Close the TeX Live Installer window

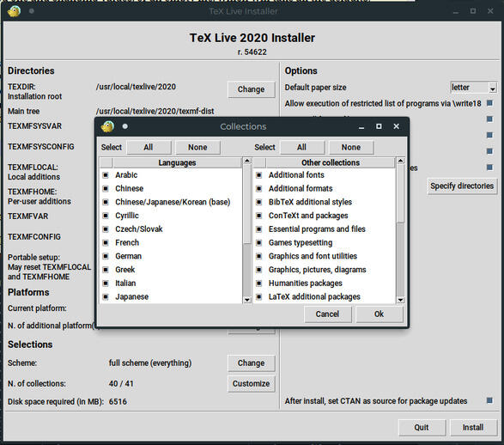tap(490, 11)
